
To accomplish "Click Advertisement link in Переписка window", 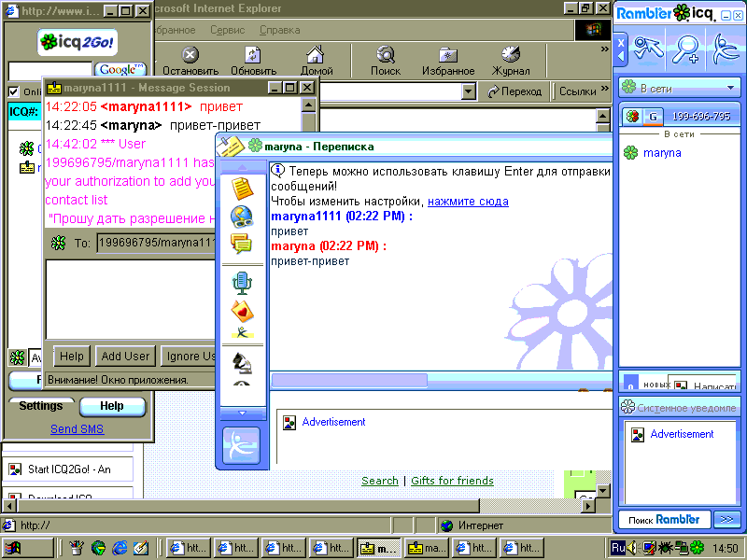I will (x=333, y=422).
